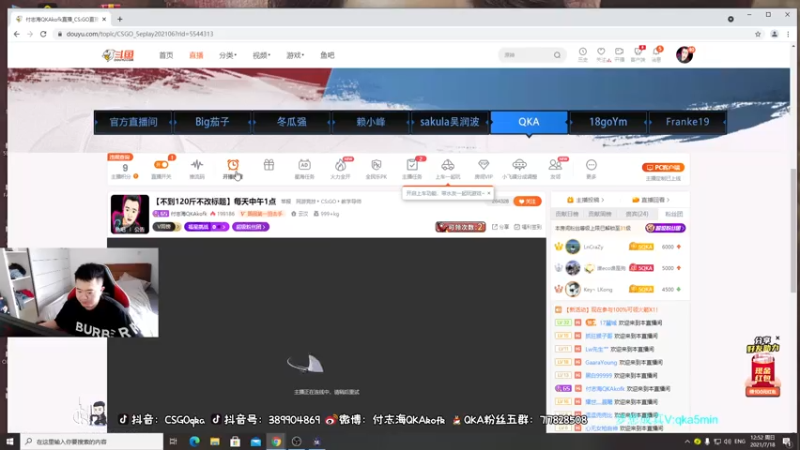Viewport: 800px width, 450px height.
Task: Open Microsoft Edge from the taskbar
Action: pyautogui.click(x=194, y=441)
